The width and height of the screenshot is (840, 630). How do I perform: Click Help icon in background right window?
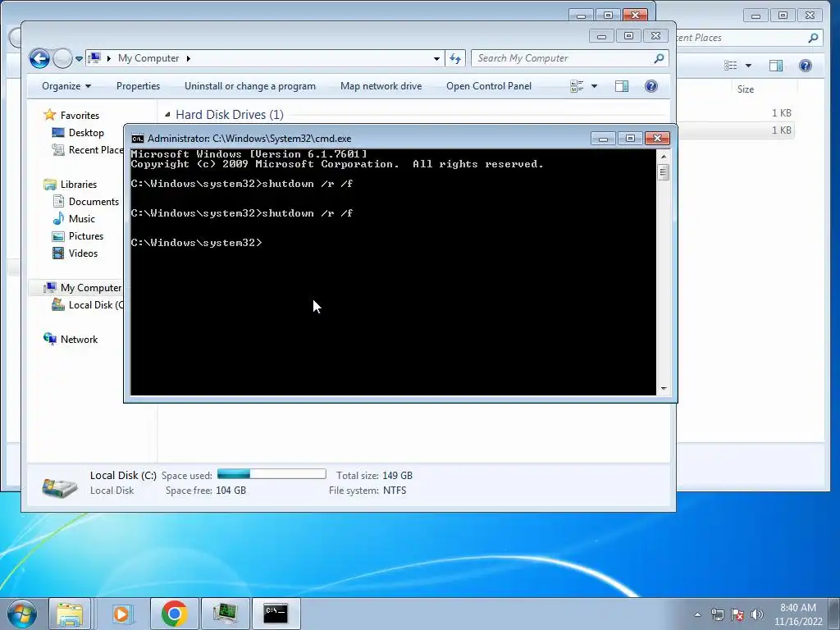[x=806, y=66]
